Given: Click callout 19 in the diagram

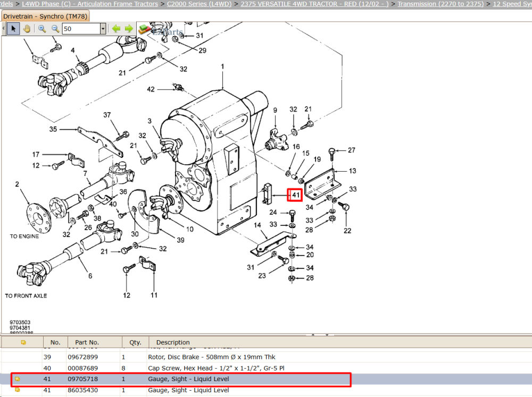Looking at the screenshot, I should pyautogui.click(x=317, y=159).
